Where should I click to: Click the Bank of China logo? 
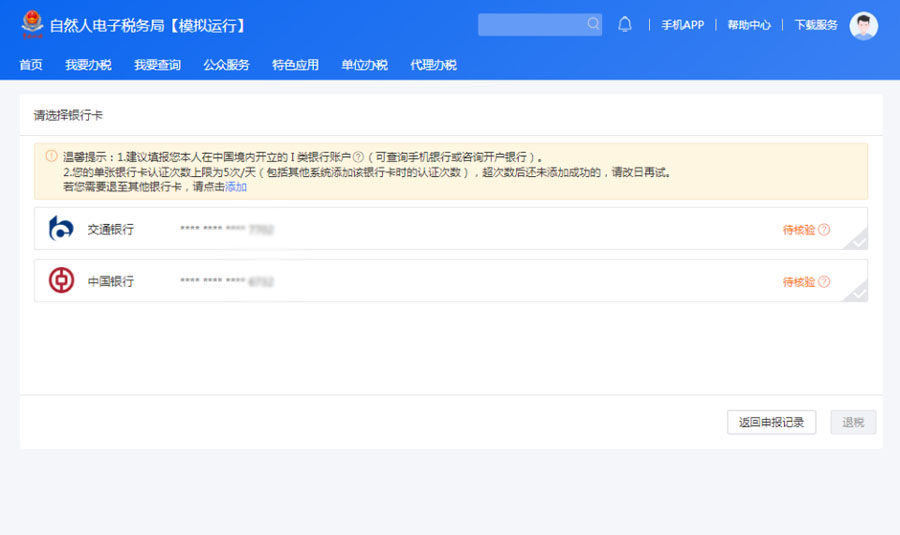coord(61,281)
